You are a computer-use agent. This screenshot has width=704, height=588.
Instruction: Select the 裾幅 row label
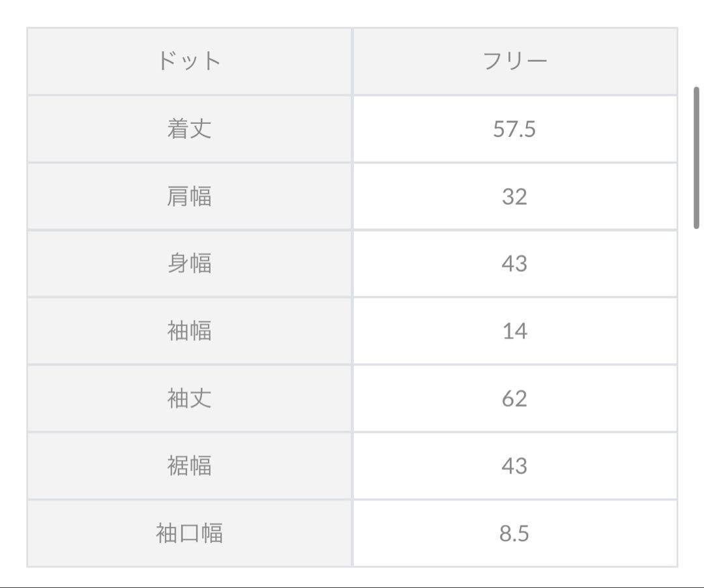[189, 465]
